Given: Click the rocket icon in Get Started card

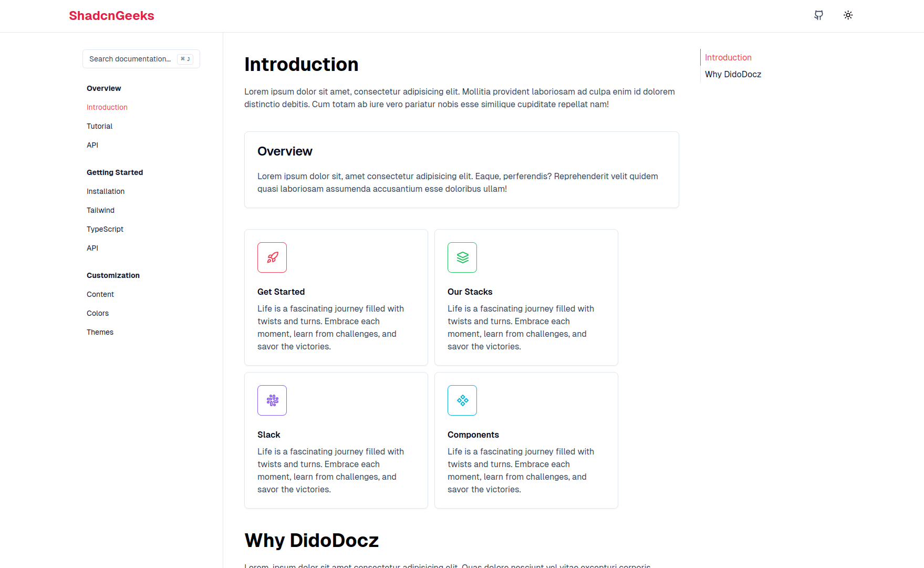Looking at the screenshot, I should click(272, 257).
